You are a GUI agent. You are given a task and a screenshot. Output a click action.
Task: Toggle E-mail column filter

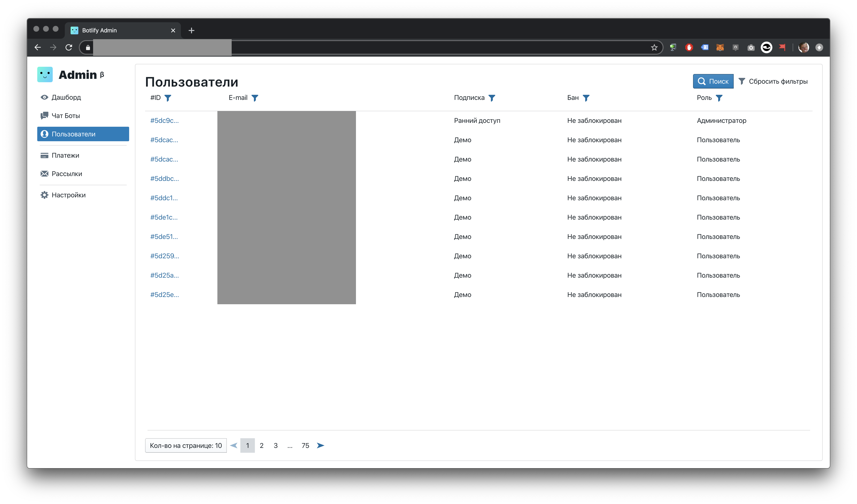coord(255,97)
